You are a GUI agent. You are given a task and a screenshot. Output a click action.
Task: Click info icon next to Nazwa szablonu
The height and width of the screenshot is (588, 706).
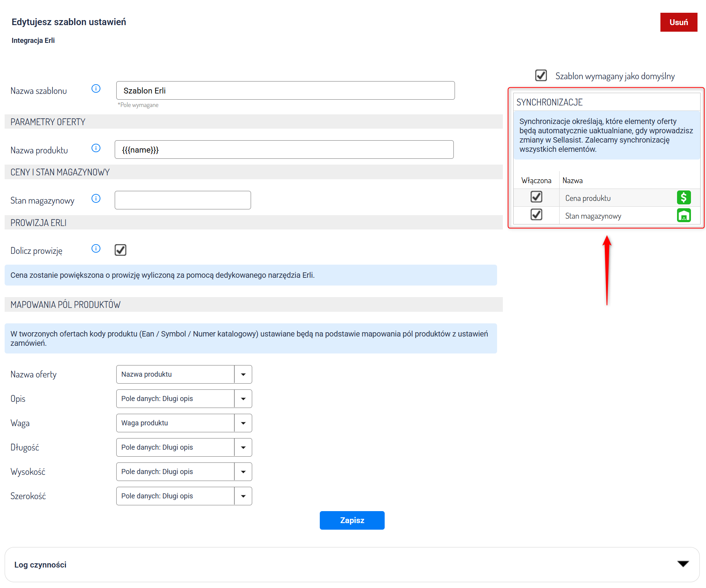click(96, 89)
